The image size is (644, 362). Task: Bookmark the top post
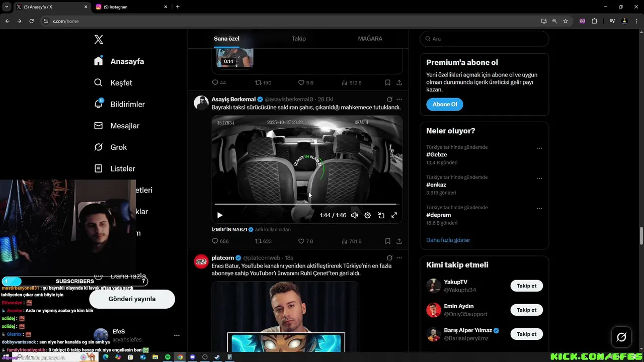(x=387, y=82)
